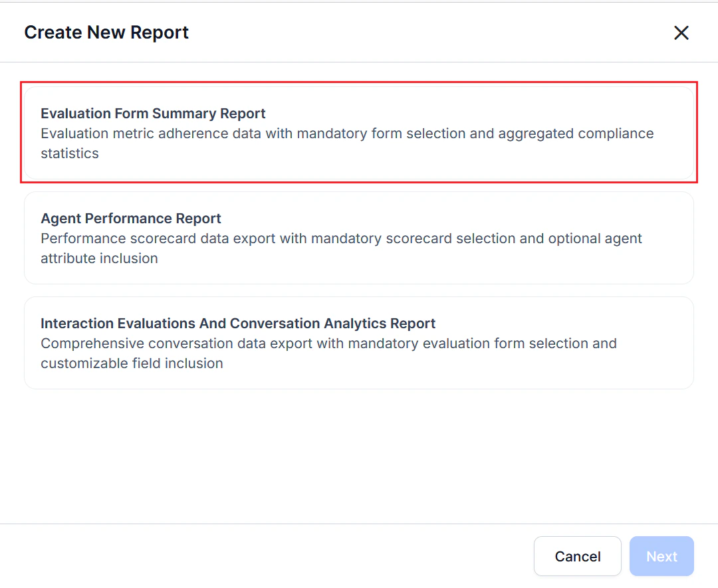Click the compliance statistics description text
This screenshot has width=718, height=588.
point(347,143)
